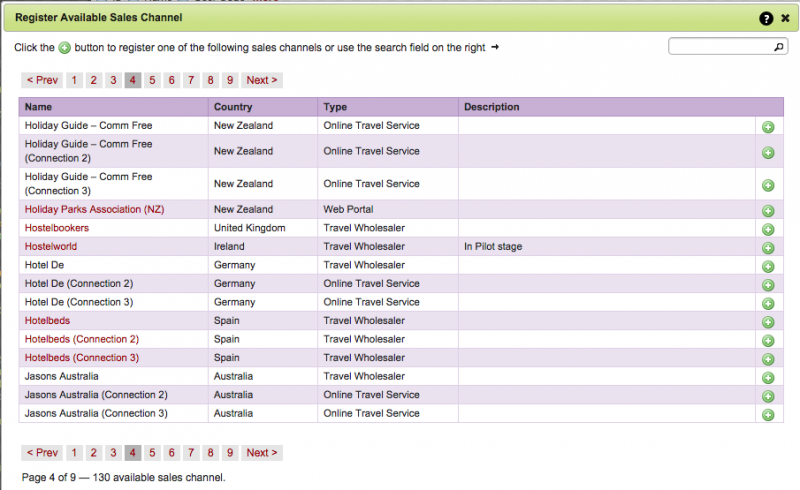Open page 7 in bottom pagination
Screen dimensions: 800x490
191,453
